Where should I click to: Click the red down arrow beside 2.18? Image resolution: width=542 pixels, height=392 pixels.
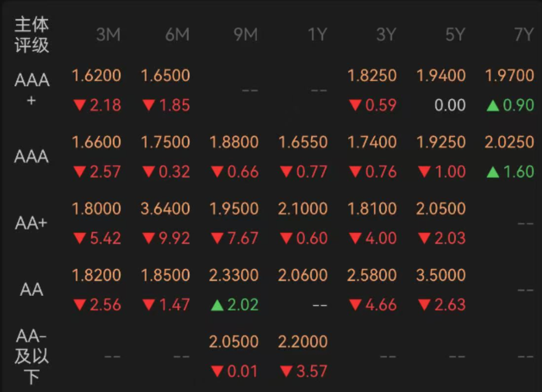point(80,105)
